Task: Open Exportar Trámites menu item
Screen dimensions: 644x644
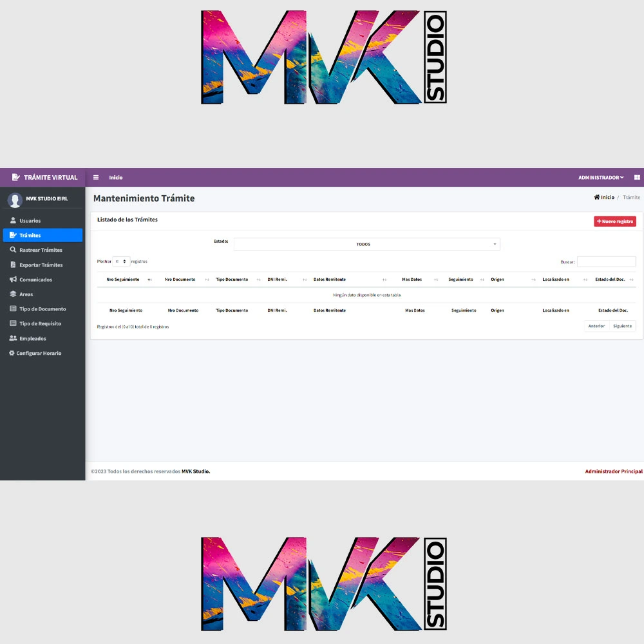Action: click(x=43, y=265)
